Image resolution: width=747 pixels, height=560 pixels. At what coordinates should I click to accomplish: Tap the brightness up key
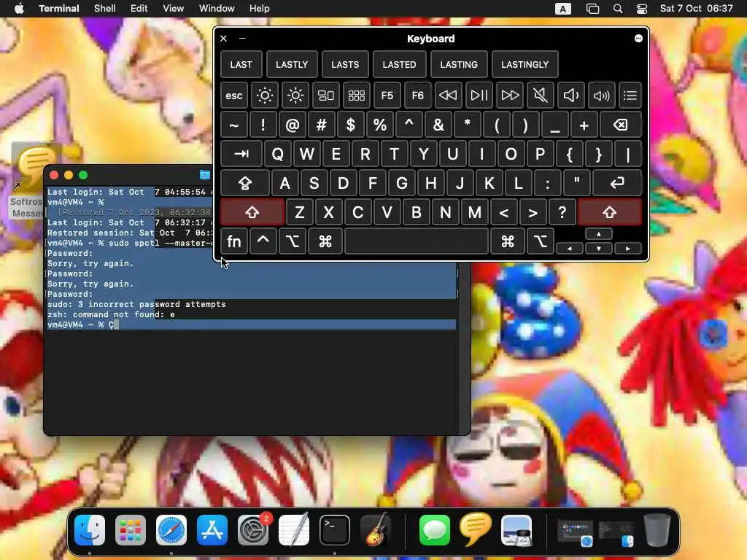pyautogui.click(x=295, y=96)
